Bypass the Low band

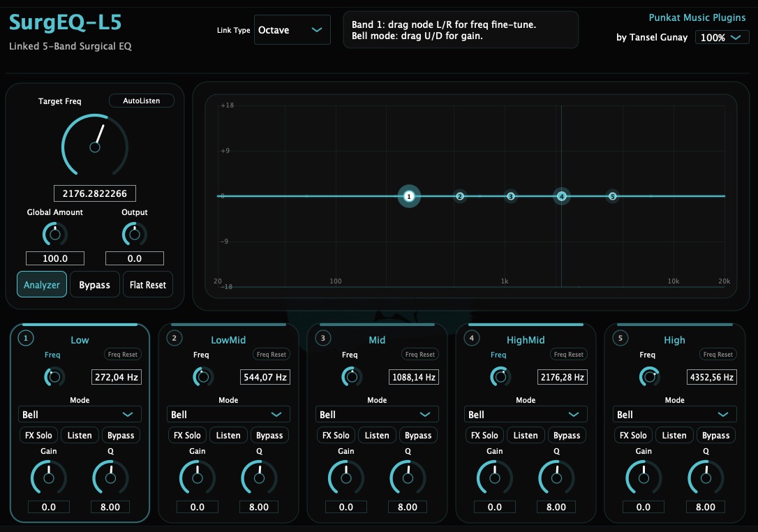121,435
